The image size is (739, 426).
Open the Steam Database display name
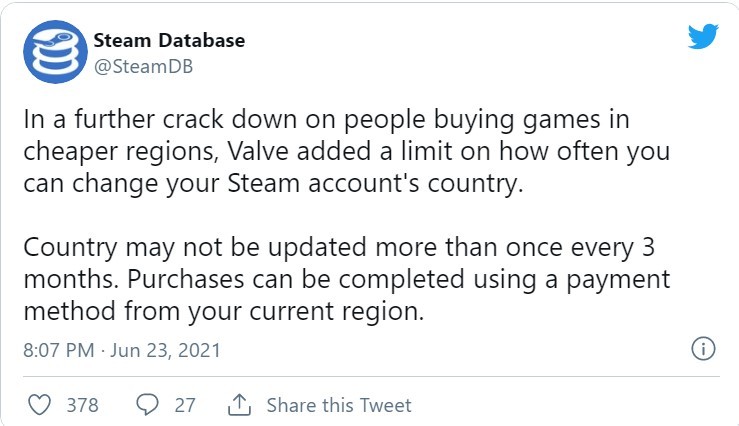coord(168,41)
